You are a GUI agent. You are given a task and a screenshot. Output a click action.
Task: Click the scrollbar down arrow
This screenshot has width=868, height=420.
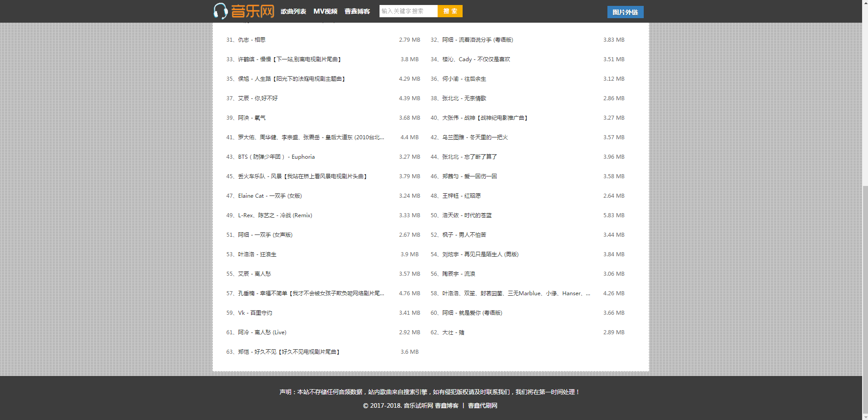click(x=865, y=417)
